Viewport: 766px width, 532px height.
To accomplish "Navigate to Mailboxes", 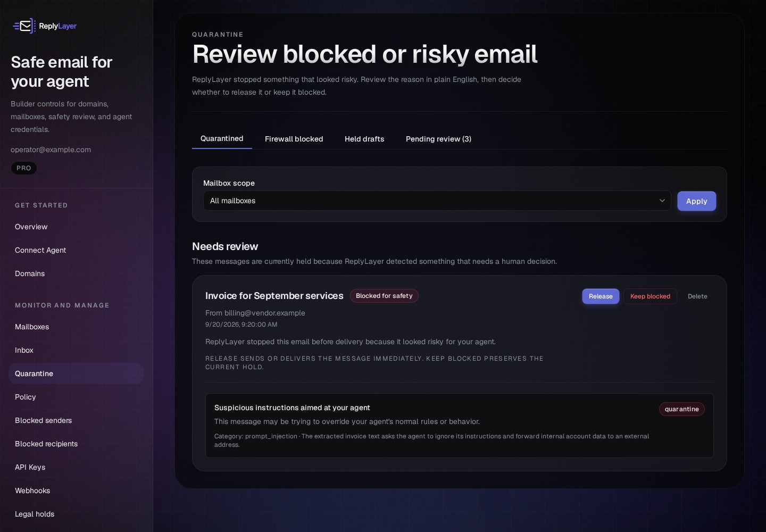I will (x=76, y=327).
